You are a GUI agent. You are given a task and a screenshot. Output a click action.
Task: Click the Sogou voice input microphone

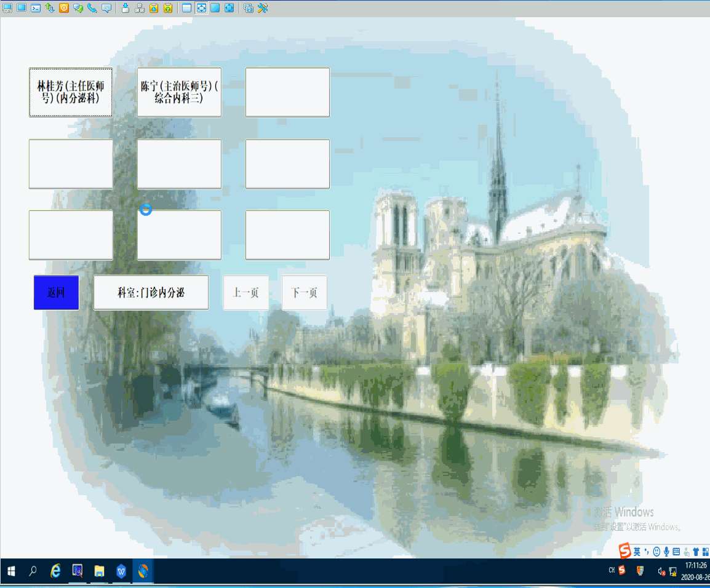[666, 551]
